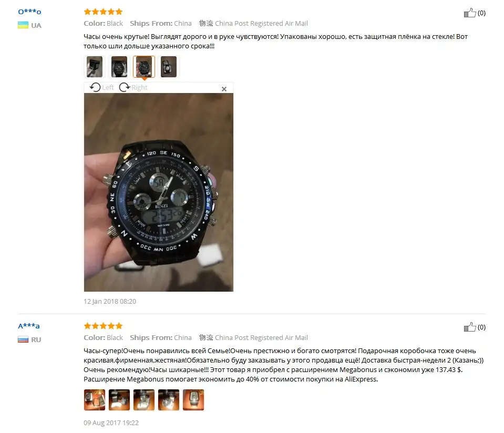The width and height of the screenshot is (504, 433).
Task: Open fourth thumbnail in O***o's review
Action: 169,67
